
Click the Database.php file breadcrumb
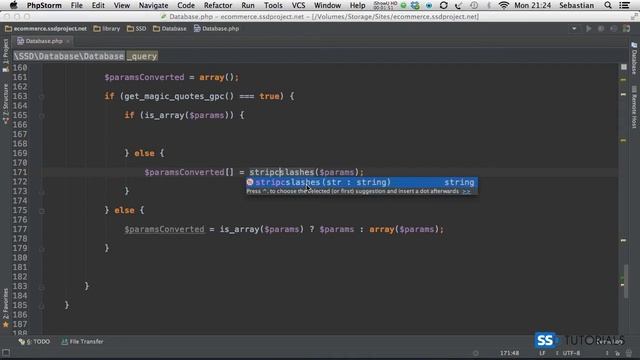pos(216,29)
